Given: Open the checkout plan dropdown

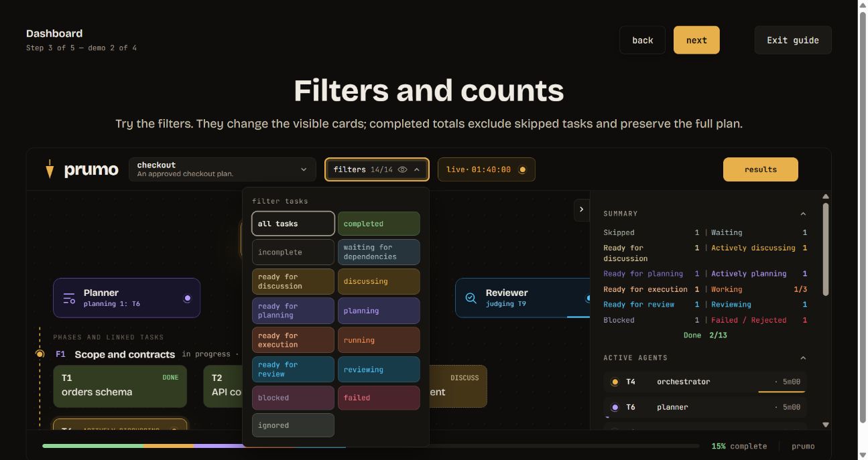Looking at the screenshot, I should click(x=222, y=169).
